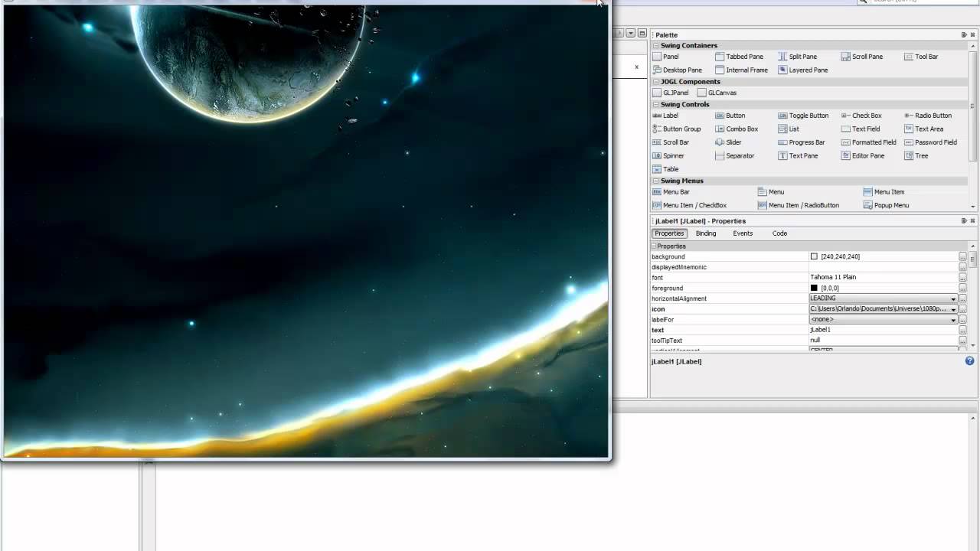
Task: Select the Menu Item palette component
Action: coord(883,192)
